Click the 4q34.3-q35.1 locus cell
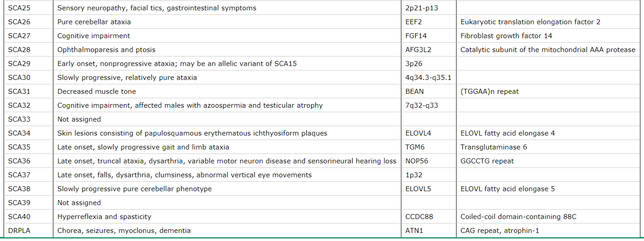Image resolution: width=644 pixels, height=241 pixels. [x=428, y=77]
